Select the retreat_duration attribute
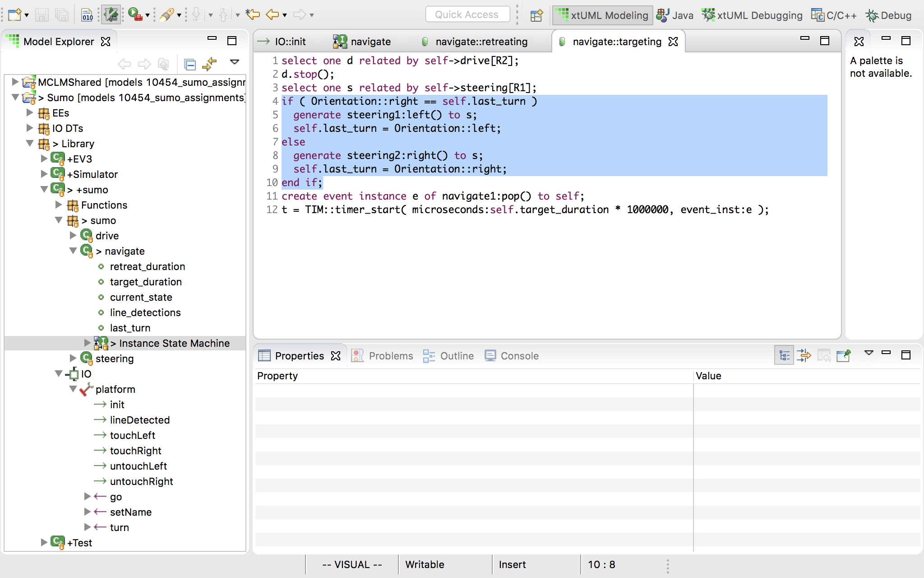This screenshot has width=924, height=578. pos(148,266)
